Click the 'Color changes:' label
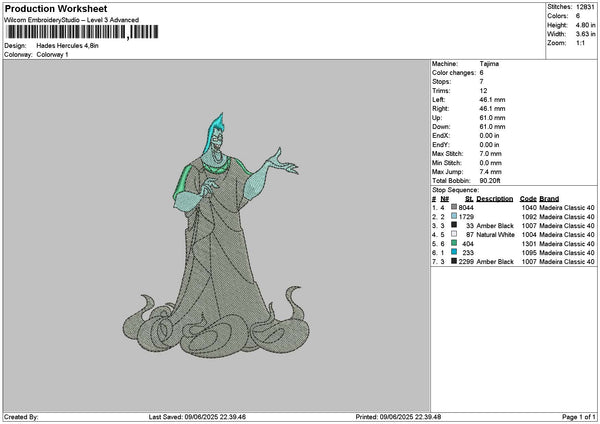 (x=454, y=73)
